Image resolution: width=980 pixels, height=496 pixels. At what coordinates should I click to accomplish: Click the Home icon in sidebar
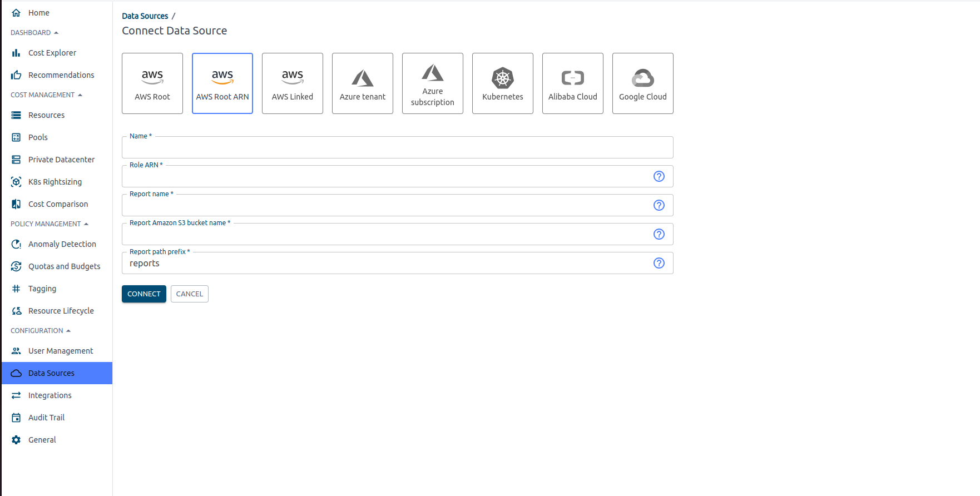point(16,13)
